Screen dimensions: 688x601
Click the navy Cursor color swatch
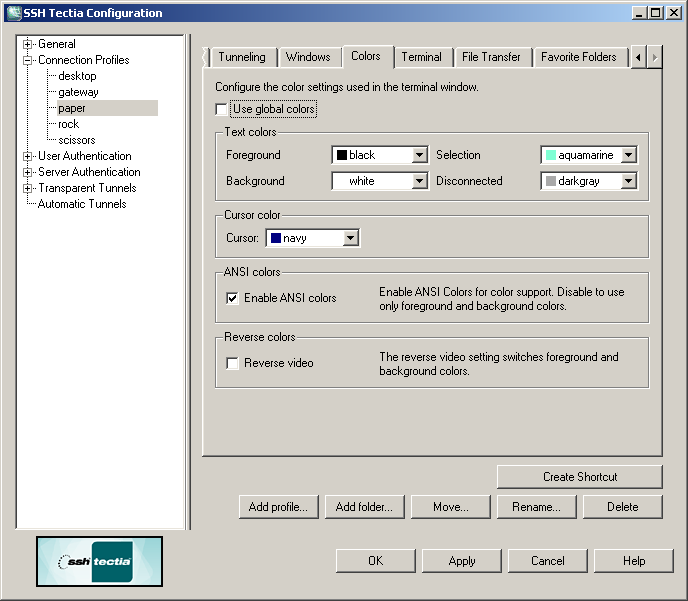click(276, 238)
